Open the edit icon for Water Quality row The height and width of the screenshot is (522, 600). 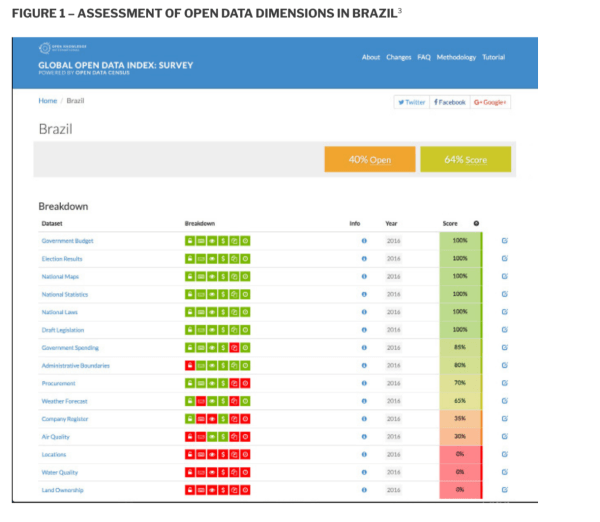pyautogui.click(x=504, y=472)
